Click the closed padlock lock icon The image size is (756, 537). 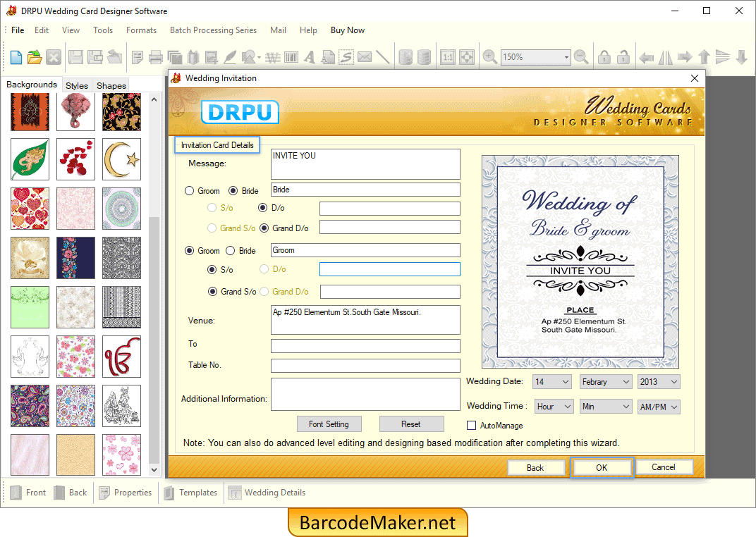coord(604,57)
